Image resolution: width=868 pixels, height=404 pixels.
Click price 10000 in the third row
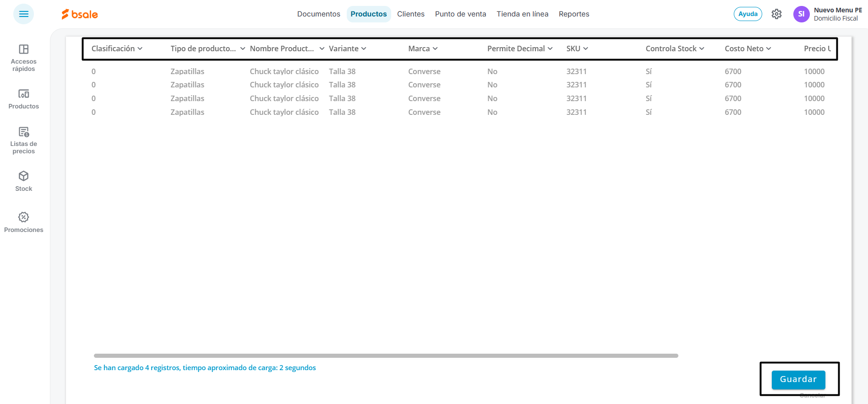(814, 98)
